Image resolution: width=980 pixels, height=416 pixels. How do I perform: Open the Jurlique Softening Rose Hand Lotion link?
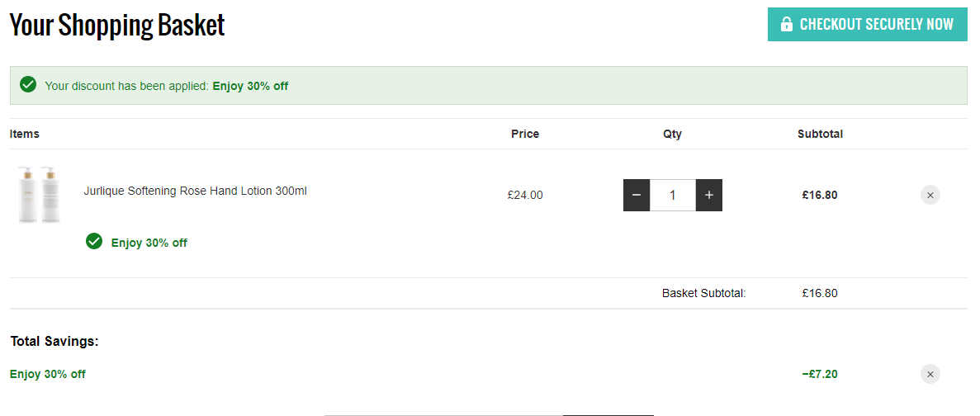click(195, 191)
